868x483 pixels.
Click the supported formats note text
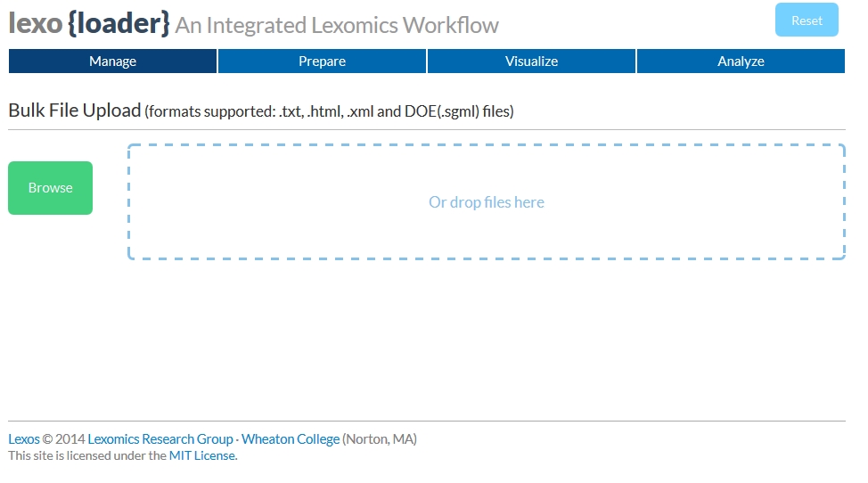coord(330,111)
